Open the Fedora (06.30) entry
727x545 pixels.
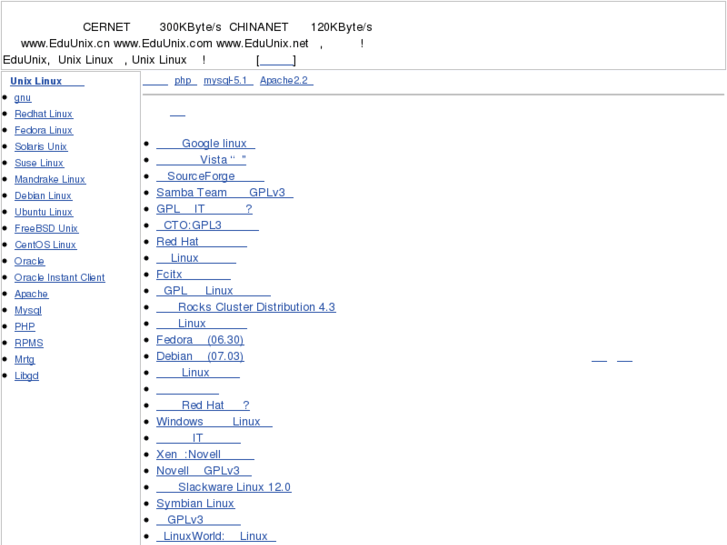[200, 340]
